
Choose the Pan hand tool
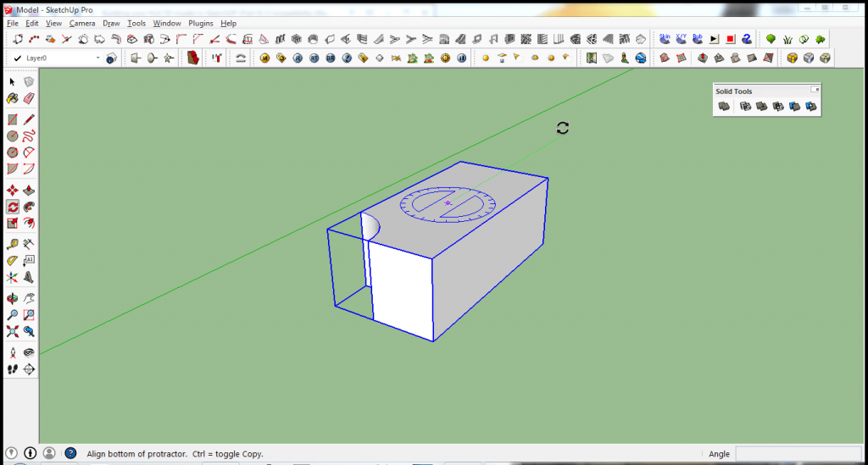coord(29,299)
